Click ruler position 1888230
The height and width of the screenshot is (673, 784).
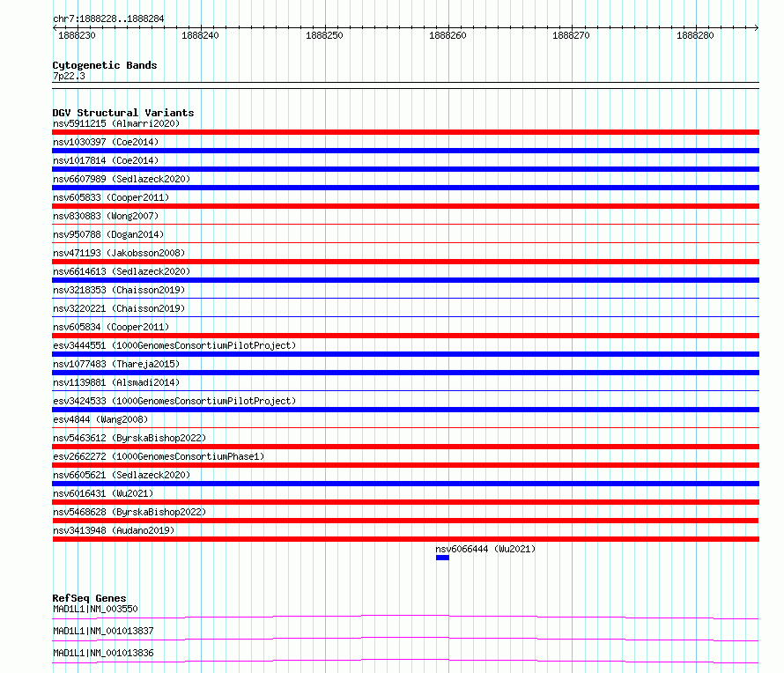77,35
